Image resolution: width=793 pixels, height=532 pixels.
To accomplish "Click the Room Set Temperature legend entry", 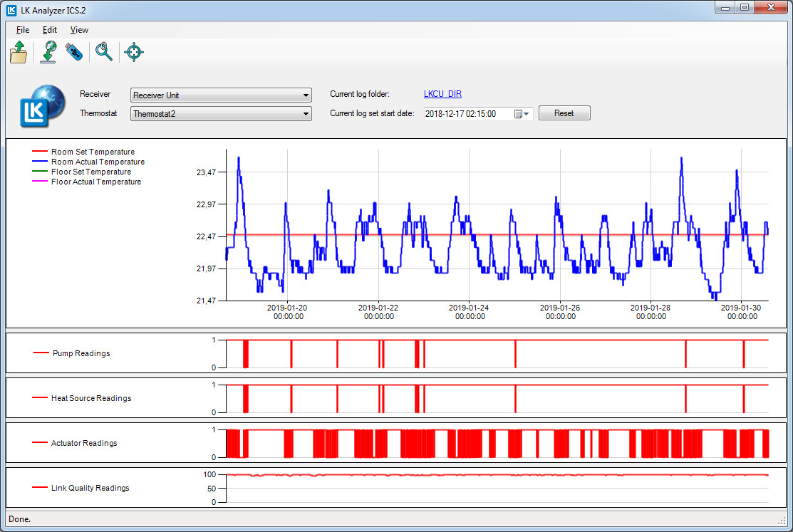I will click(93, 152).
